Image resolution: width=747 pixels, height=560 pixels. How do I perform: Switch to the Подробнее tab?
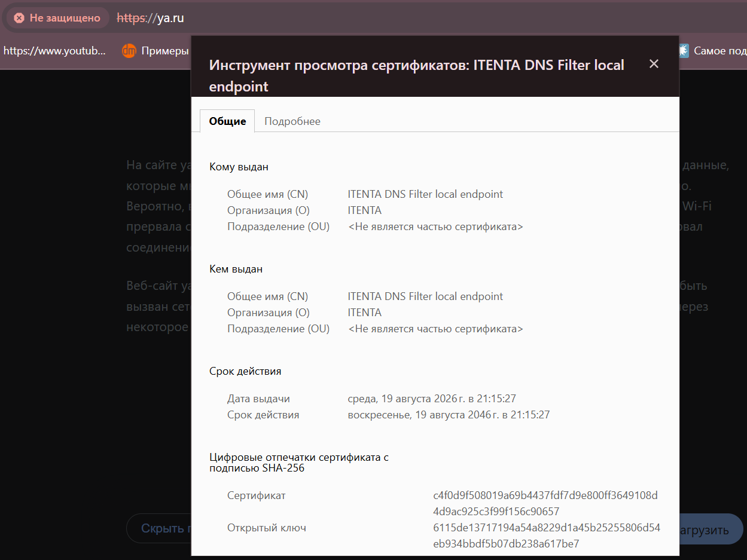coord(292,121)
